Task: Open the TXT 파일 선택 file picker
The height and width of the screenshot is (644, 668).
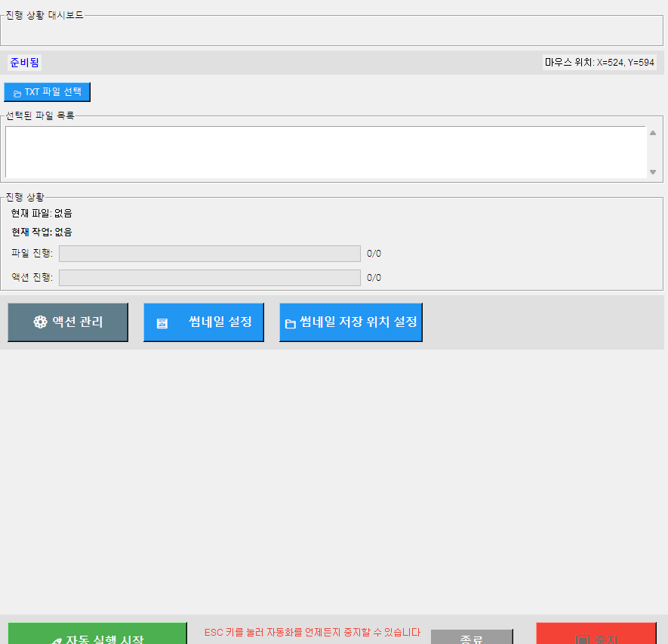Action: [x=47, y=92]
